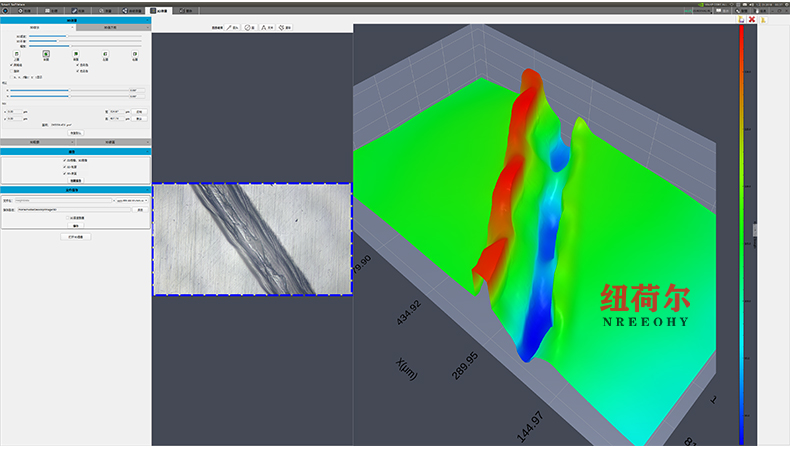Viewport: 790px width, 451px height.
Task: Open the file format dropdown beside the filename
Action: 132,201
